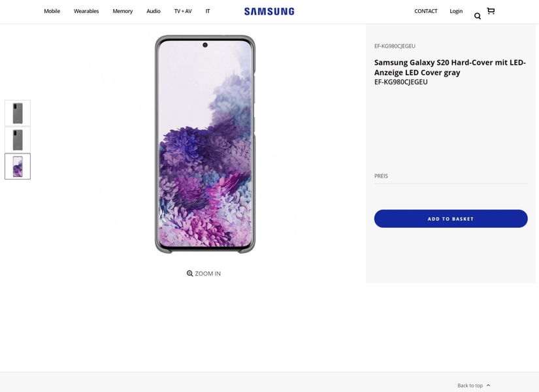This screenshot has width=539, height=392.
Task: Click the Samsung logo
Action: point(269,11)
